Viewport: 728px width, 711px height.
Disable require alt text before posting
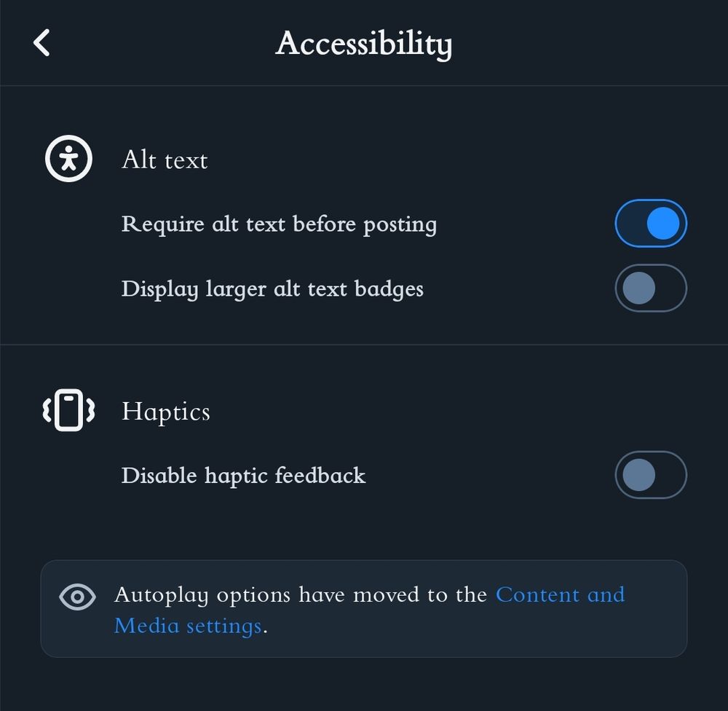[x=650, y=223]
